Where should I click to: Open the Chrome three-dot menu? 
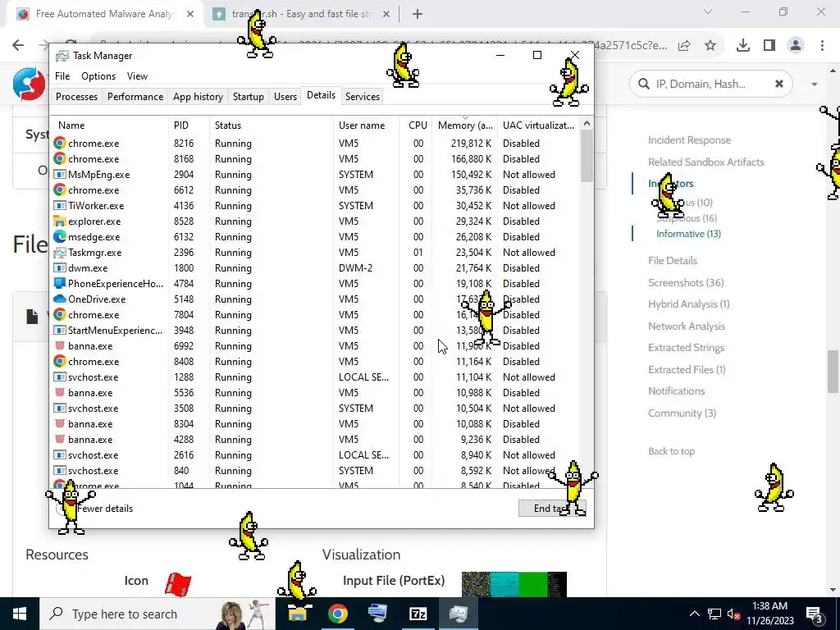[x=822, y=46]
